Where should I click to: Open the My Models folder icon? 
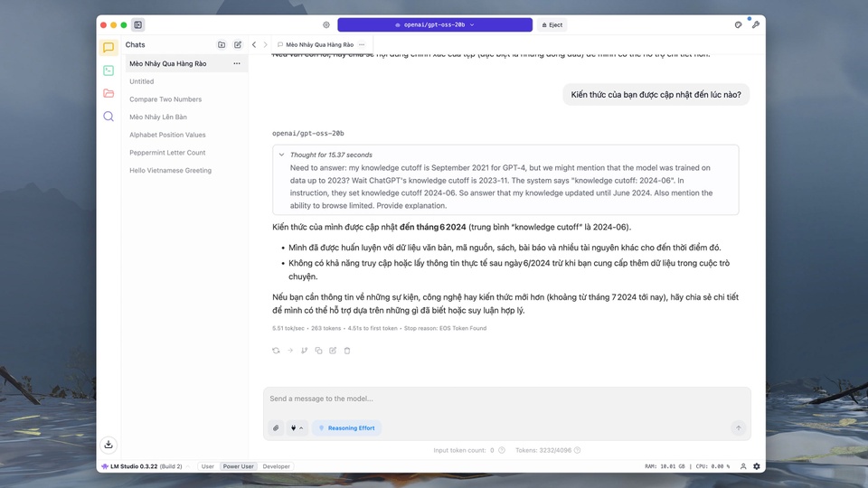pyautogui.click(x=108, y=93)
